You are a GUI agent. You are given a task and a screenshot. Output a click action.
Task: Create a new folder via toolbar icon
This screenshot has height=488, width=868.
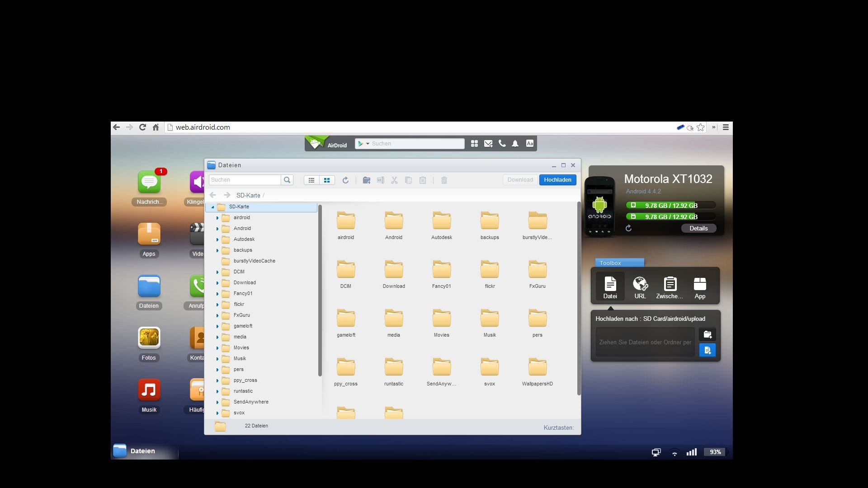(367, 180)
